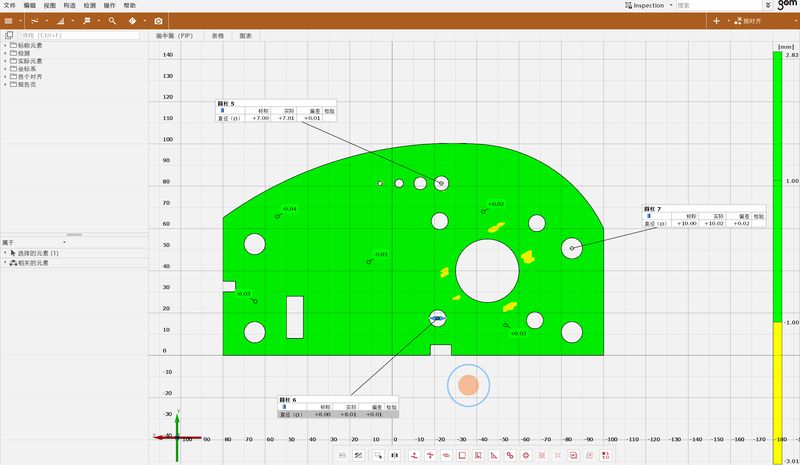This screenshot has height=465, width=800.
Task: Open the 文件 menu
Action: 10,5
